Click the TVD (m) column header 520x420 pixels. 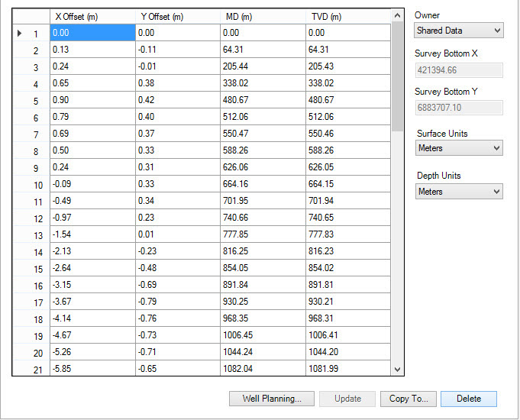pos(347,16)
